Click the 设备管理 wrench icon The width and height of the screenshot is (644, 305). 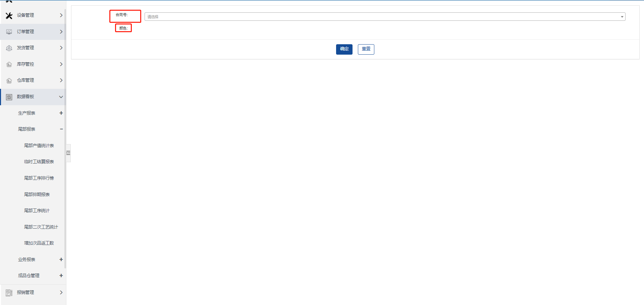tap(9, 15)
